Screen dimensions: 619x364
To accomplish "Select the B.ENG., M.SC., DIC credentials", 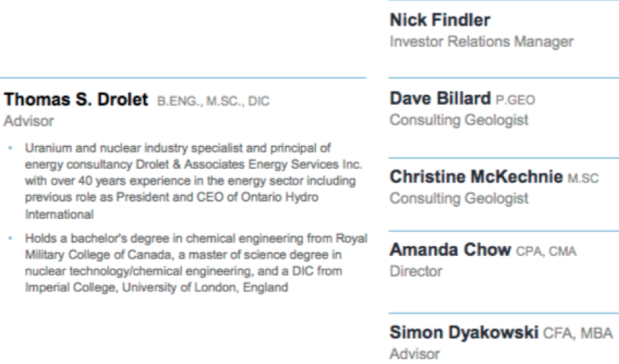I will pos(213,101).
